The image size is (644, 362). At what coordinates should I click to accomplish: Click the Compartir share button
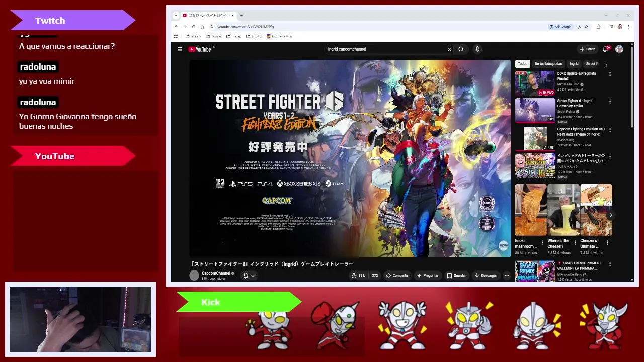pos(396,276)
